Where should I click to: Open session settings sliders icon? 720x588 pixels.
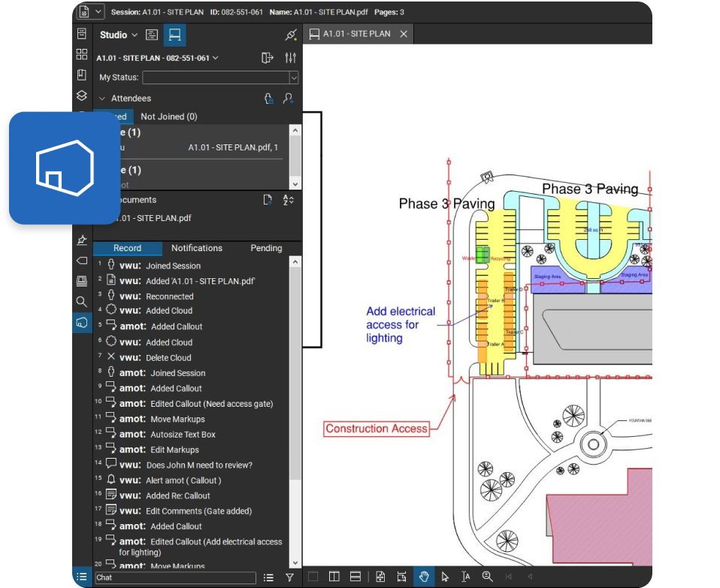tap(291, 58)
